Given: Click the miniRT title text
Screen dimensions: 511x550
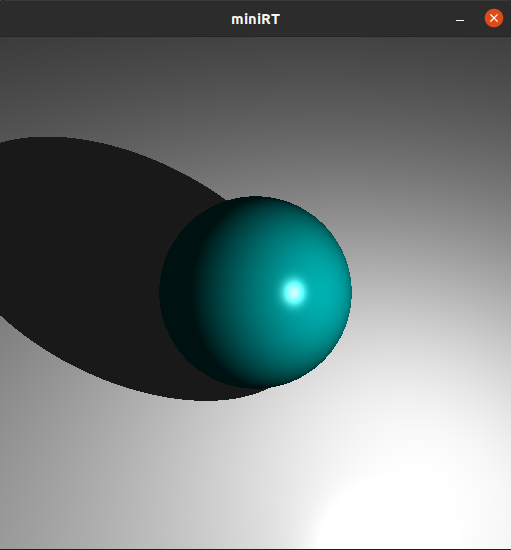Looking at the screenshot, I should pos(255,19).
